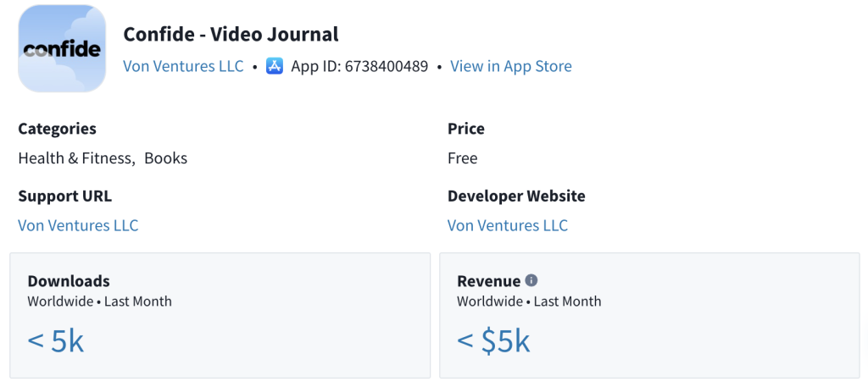Click the Categories label

[x=57, y=129]
